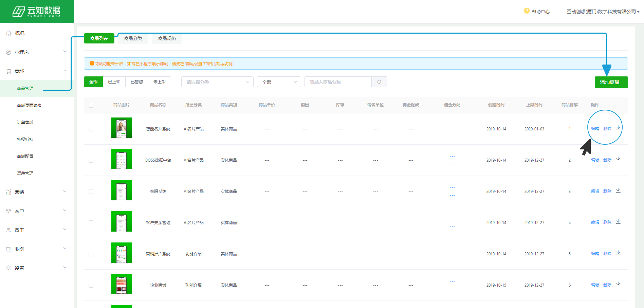Screen dimensions: 644x308
Task: Collapse the 商城 sidebar menu
Action: [x=65, y=71]
